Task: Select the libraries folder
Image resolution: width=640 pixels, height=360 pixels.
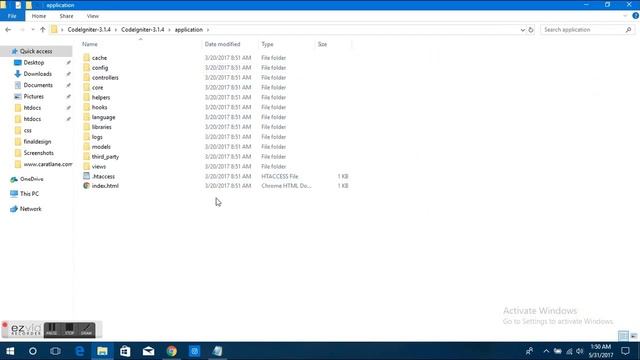Action: 101,127
